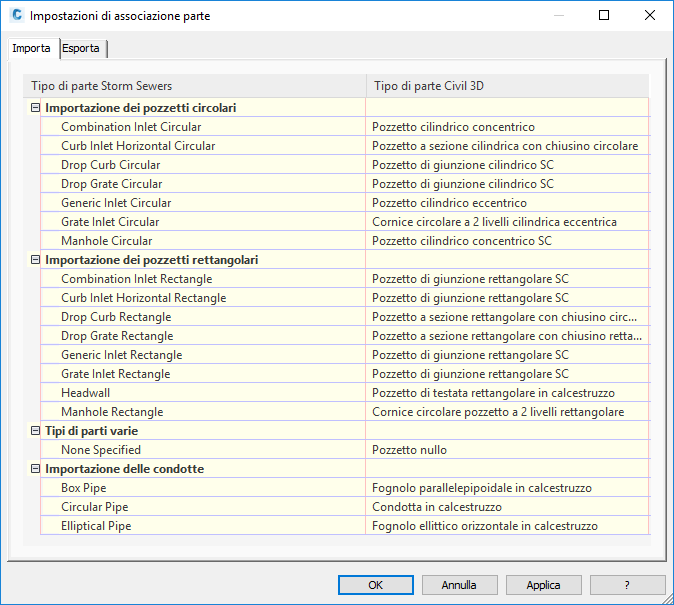
Task: Click Fognolo parallelepipoidale in calcestruzzo value
Action: 508,488
